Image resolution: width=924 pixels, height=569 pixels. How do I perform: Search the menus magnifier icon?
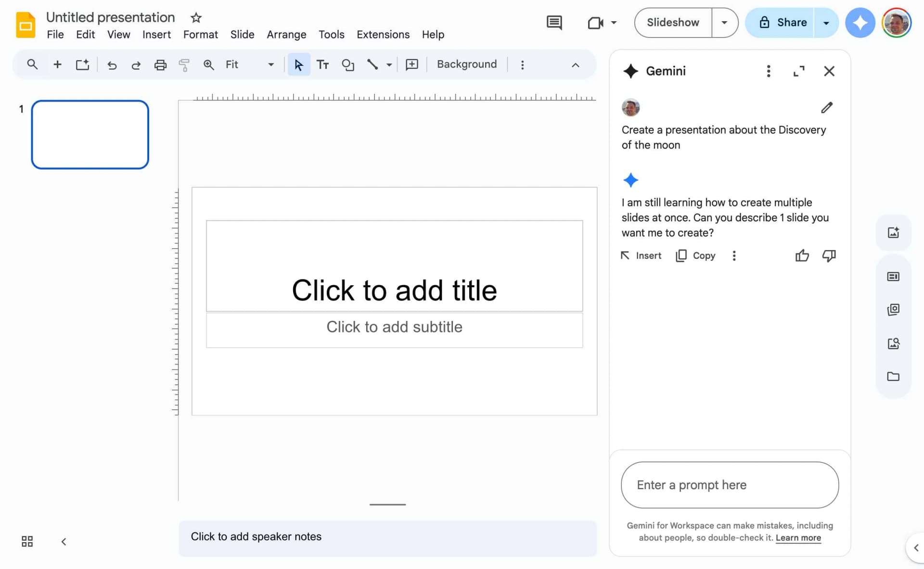pos(32,64)
